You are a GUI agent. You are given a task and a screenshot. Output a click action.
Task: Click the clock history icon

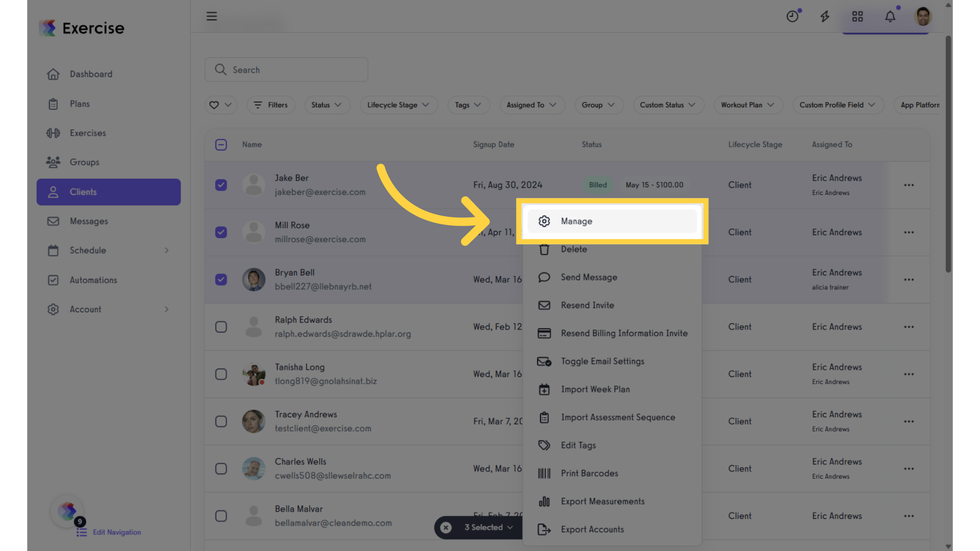tap(792, 17)
